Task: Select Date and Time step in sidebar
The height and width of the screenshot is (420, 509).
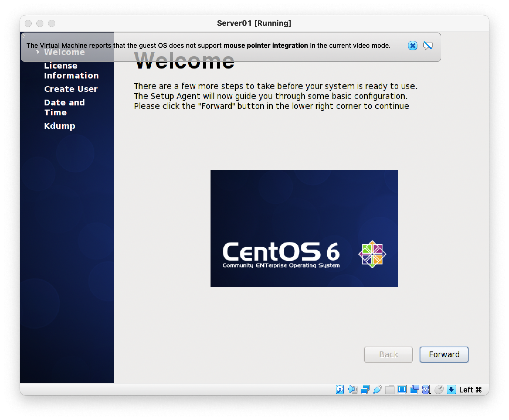Action: 65,107
